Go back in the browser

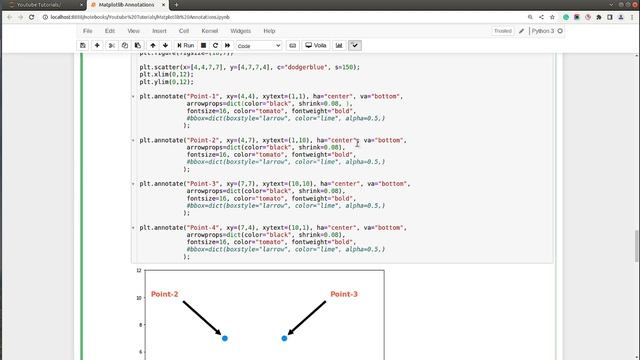tap(10, 17)
